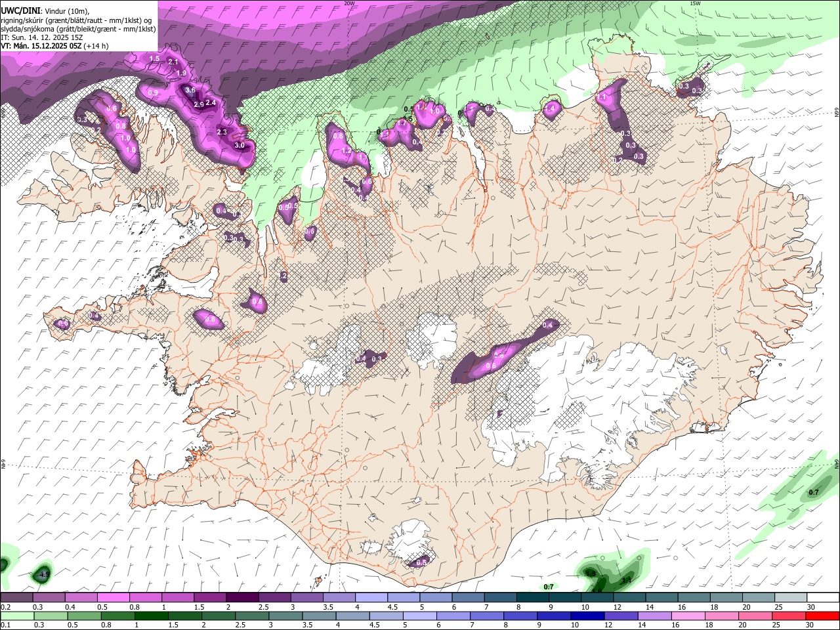Select the 'Vindur (10m),' header text
The image size is (840, 630).
click(x=68, y=11)
